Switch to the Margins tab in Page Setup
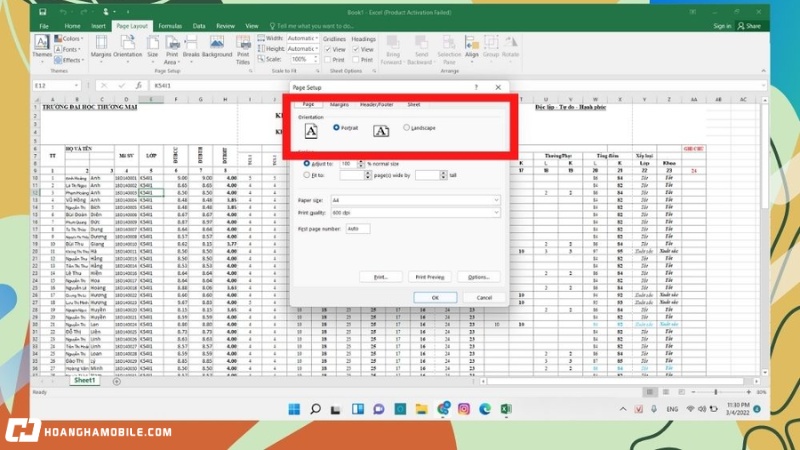800x450 pixels. (339, 105)
